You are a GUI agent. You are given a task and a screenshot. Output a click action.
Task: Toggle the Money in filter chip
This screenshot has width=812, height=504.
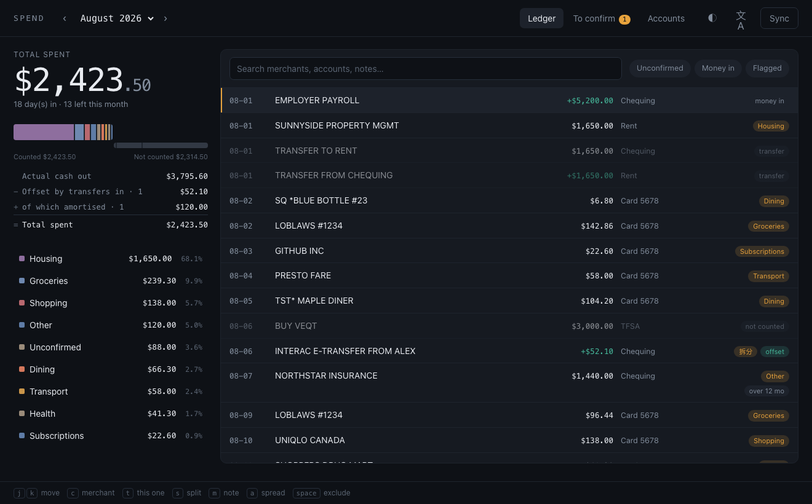718,68
